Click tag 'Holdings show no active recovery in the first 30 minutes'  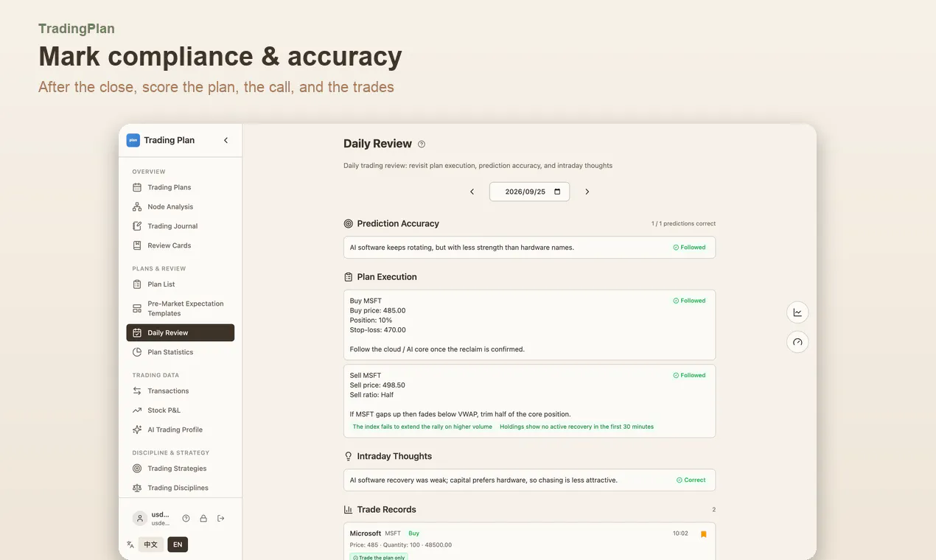pyautogui.click(x=576, y=427)
